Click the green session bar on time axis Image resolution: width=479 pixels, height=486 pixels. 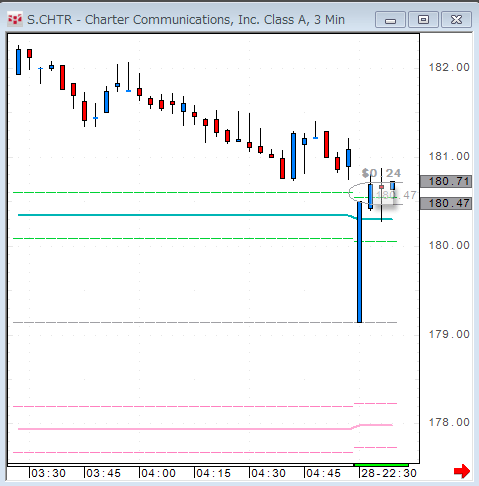381,465
